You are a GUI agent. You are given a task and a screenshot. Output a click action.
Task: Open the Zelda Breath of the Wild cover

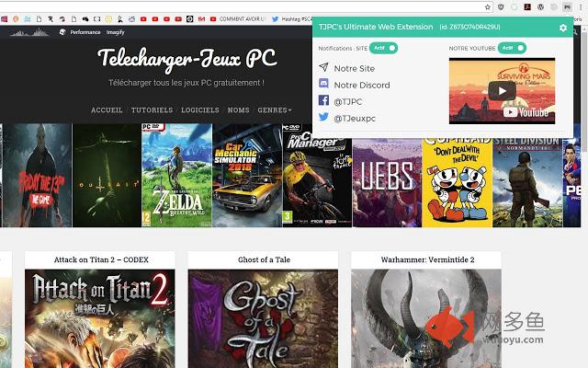[x=176, y=176]
